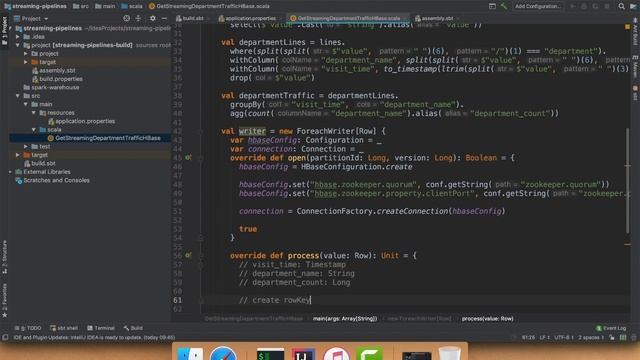
Task: Open the Project tool window side tab
Action: coord(4,31)
